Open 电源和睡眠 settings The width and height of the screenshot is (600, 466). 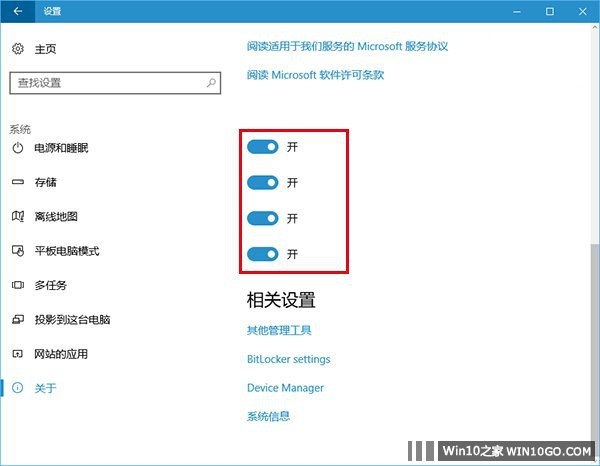61,148
